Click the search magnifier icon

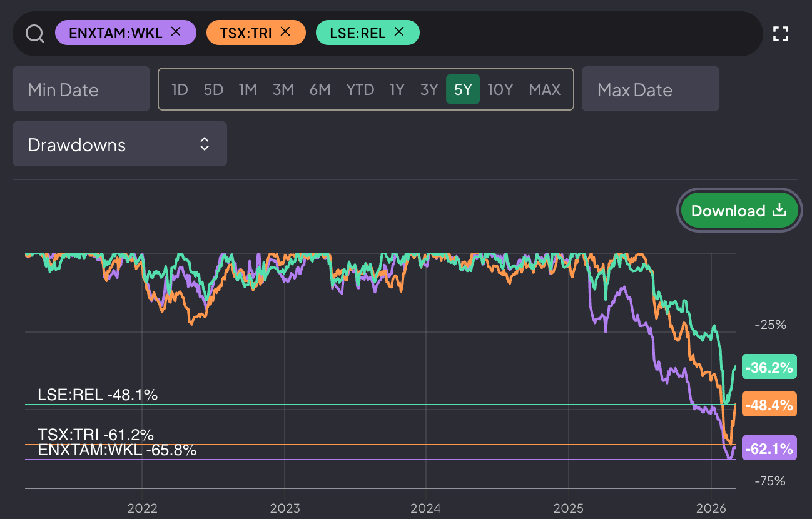35,33
